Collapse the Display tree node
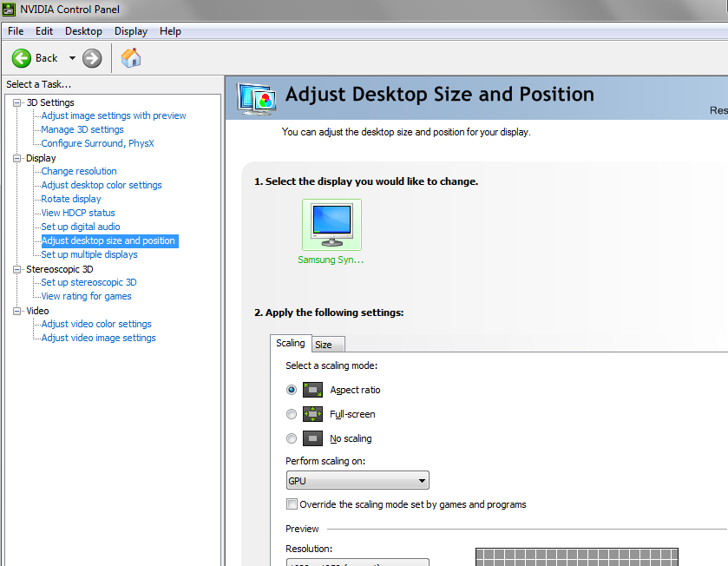 17,158
